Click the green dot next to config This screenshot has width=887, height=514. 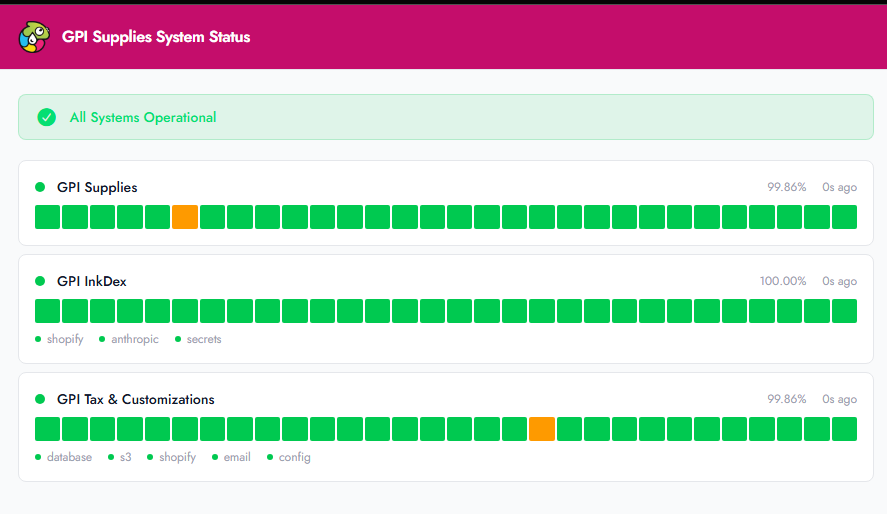coord(270,457)
